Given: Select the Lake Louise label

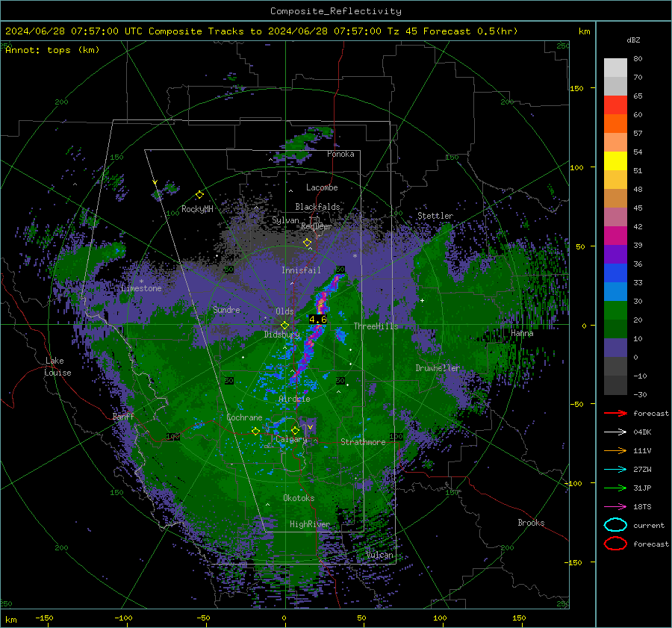Looking at the screenshot, I should [58, 367].
